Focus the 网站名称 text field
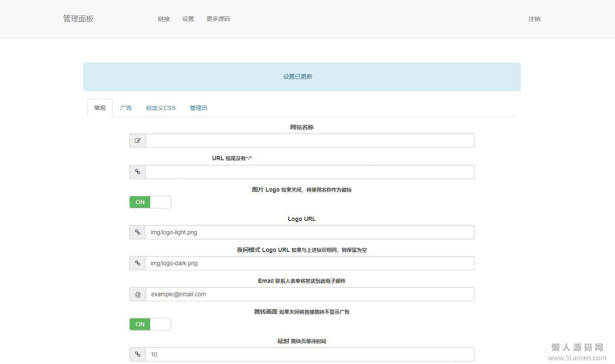Image resolution: width=615 pixels, height=364 pixels. point(310,141)
